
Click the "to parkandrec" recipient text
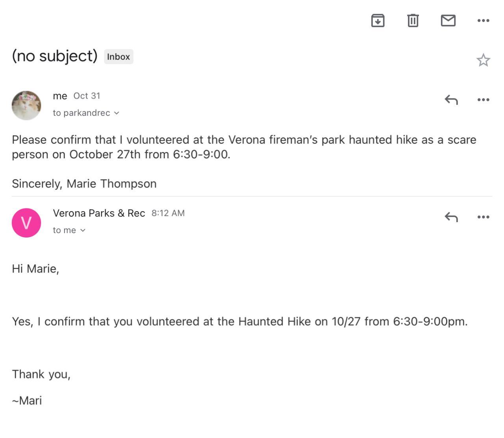82,113
